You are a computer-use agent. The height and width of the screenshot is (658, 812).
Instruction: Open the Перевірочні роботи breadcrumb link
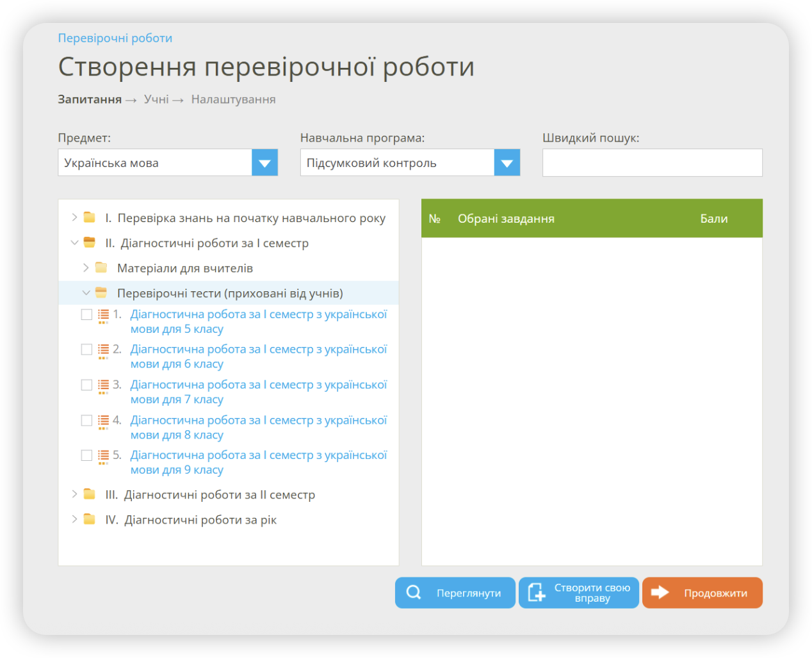pos(115,38)
